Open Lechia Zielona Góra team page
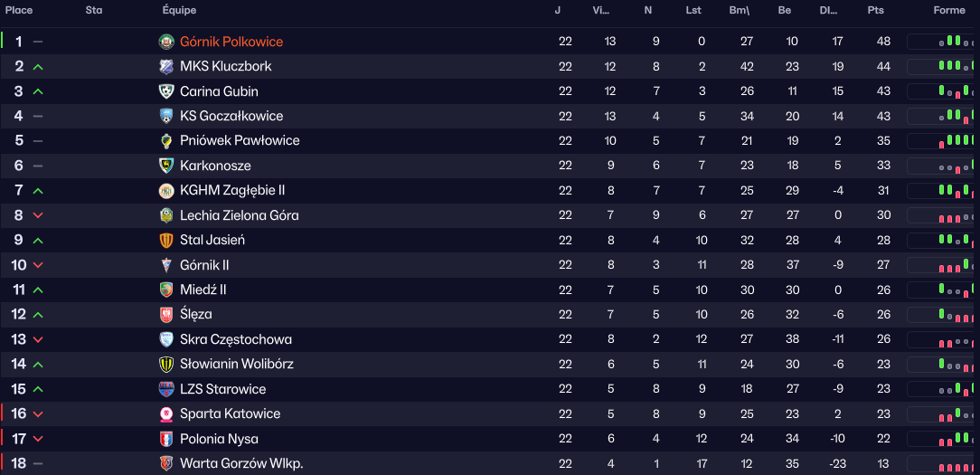The width and height of the screenshot is (980, 475). point(239,215)
